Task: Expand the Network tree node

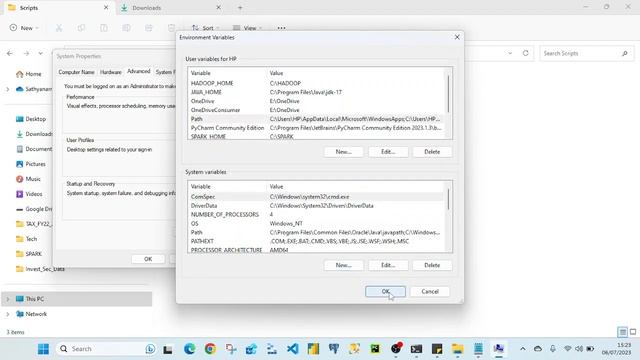Action: (7, 314)
